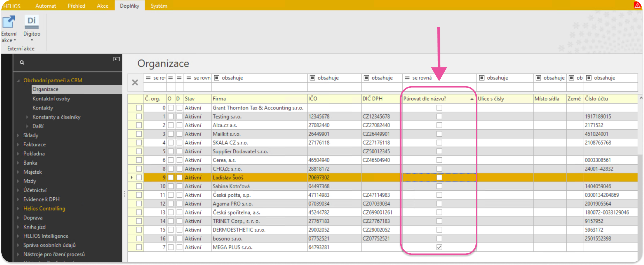Click the equals icon for Párovat dle názvu filter
This screenshot has height=265, width=644.
(407, 78)
